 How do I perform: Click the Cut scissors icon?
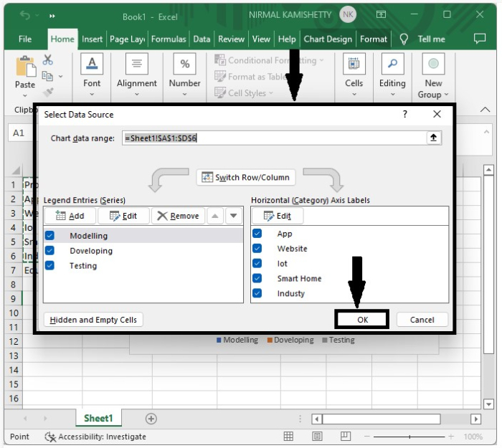[48, 59]
